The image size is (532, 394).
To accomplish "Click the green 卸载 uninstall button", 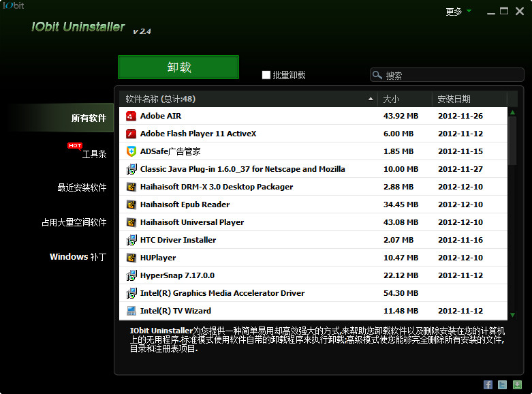I will [178, 67].
